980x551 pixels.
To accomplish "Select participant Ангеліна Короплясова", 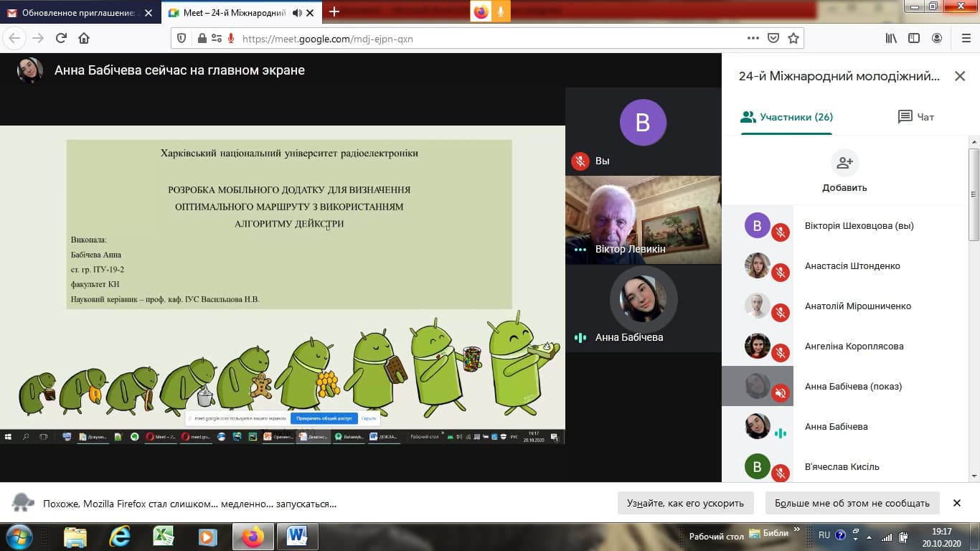I will click(845, 346).
